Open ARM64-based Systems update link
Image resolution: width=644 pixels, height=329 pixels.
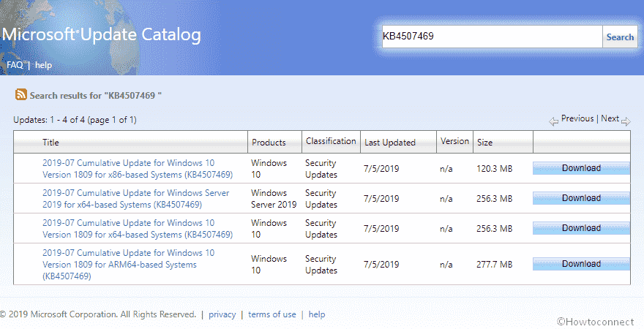point(128,264)
